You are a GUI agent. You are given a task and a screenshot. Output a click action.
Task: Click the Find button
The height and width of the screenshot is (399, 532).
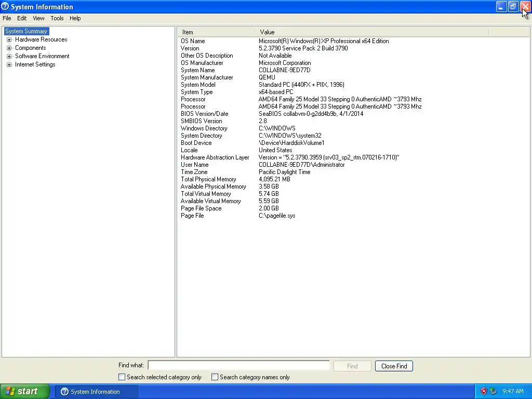pyautogui.click(x=352, y=366)
